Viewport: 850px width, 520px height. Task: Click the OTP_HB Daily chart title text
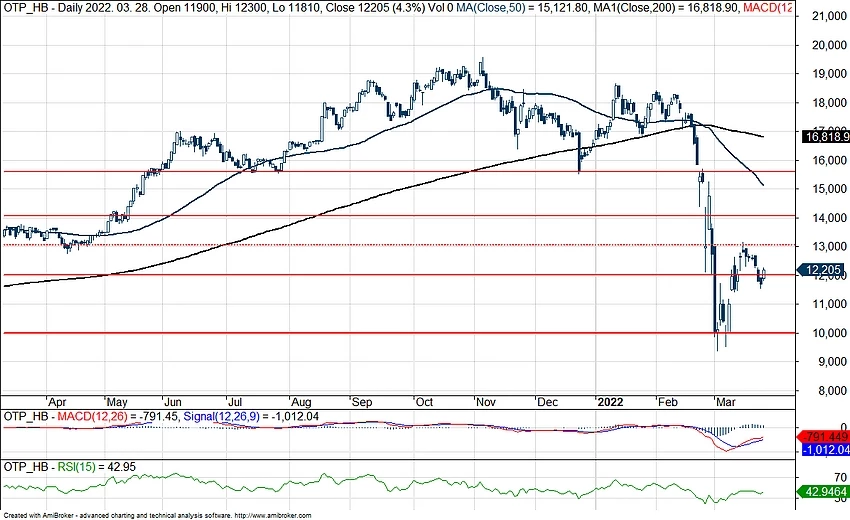[52, 8]
